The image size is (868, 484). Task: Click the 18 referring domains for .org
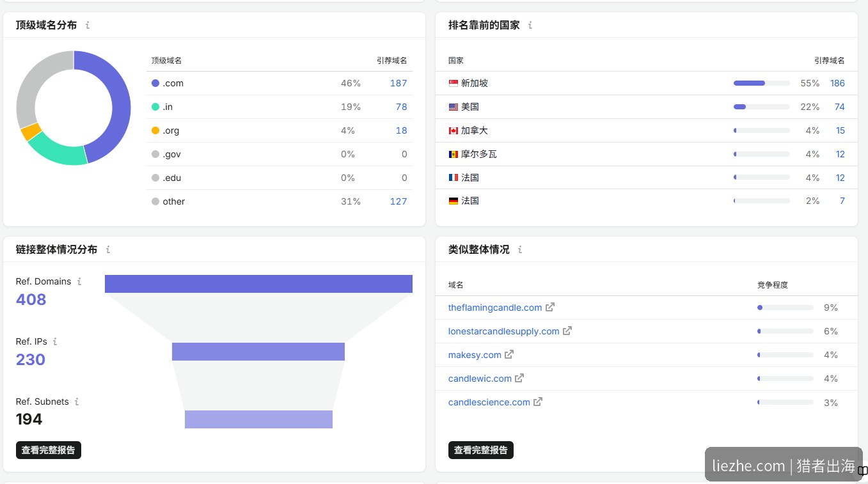coord(402,130)
